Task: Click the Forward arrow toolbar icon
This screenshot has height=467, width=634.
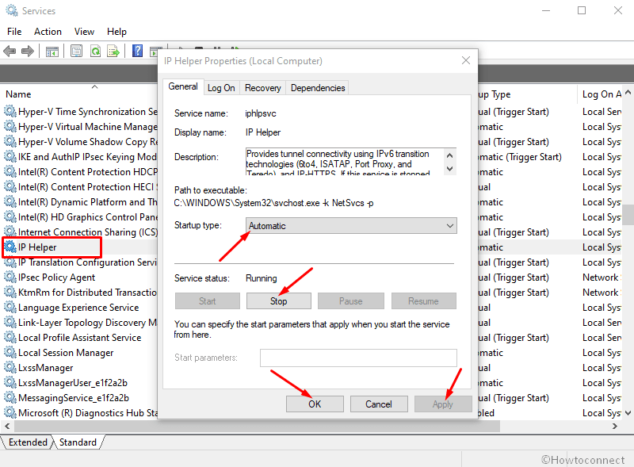Action: [27, 51]
